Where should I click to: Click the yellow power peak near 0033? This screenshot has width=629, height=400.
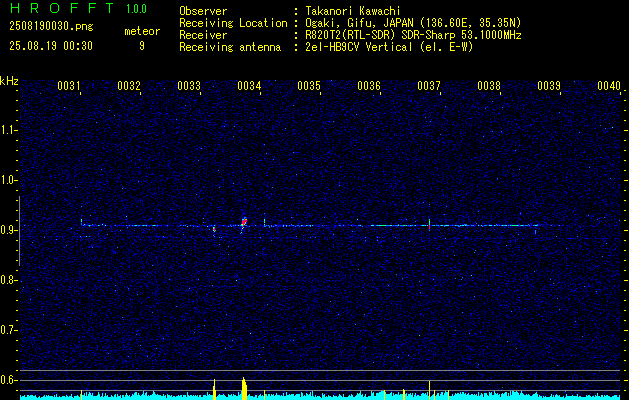(x=215, y=389)
